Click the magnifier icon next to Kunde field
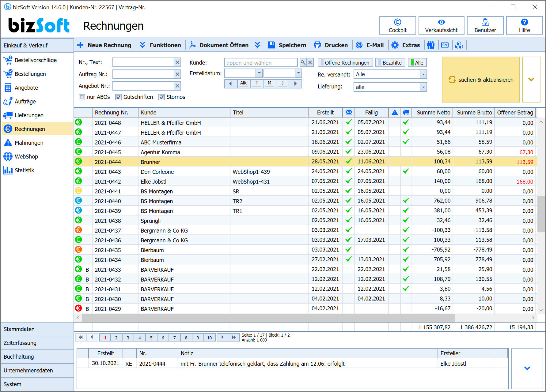546x392 pixels. coord(303,63)
